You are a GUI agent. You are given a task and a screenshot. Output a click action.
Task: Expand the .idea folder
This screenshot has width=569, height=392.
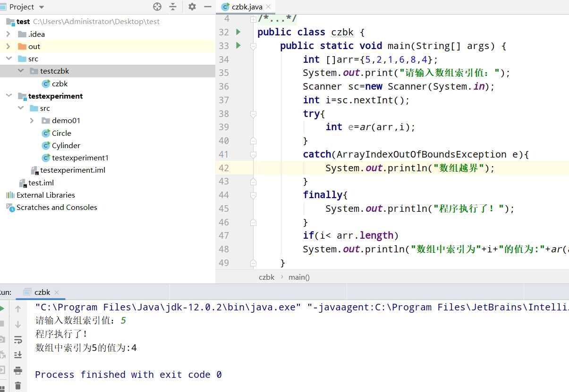coord(8,34)
